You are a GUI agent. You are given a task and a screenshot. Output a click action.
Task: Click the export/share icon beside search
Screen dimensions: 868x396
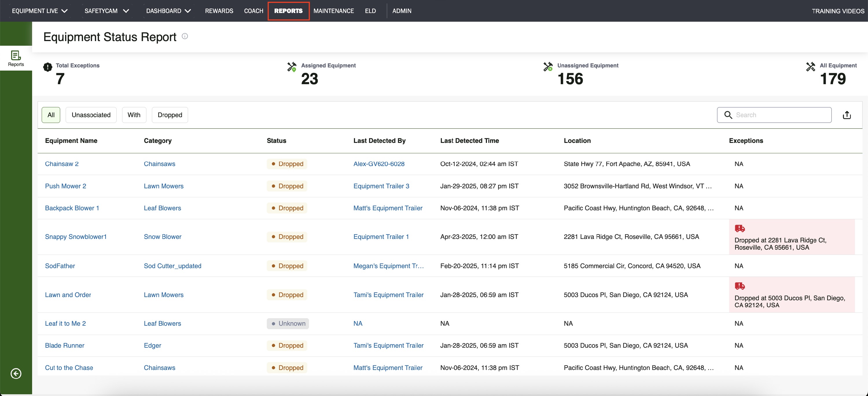847,115
